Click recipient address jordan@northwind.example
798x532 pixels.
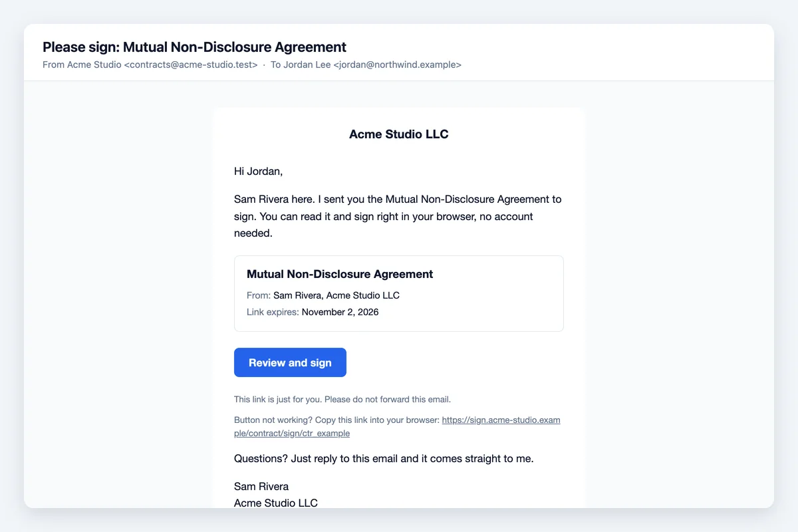397,65
